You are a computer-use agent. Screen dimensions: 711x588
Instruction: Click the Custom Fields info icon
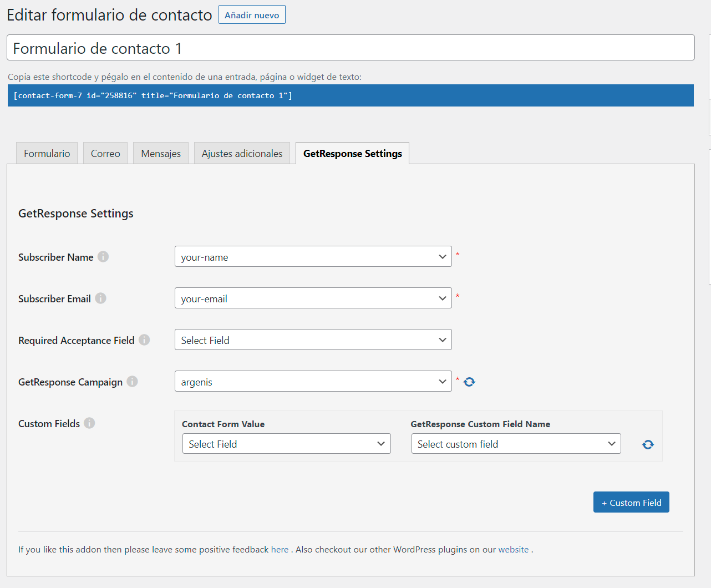coord(89,423)
